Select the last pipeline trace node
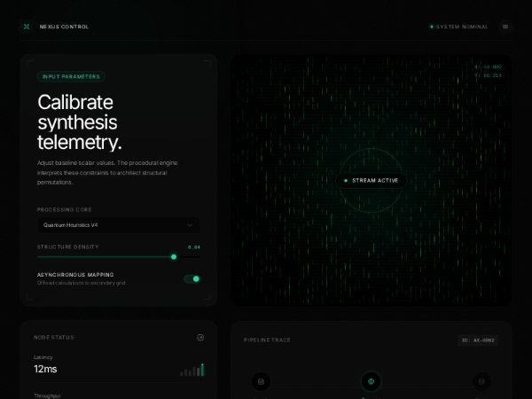532x399 pixels. (x=481, y=382)
